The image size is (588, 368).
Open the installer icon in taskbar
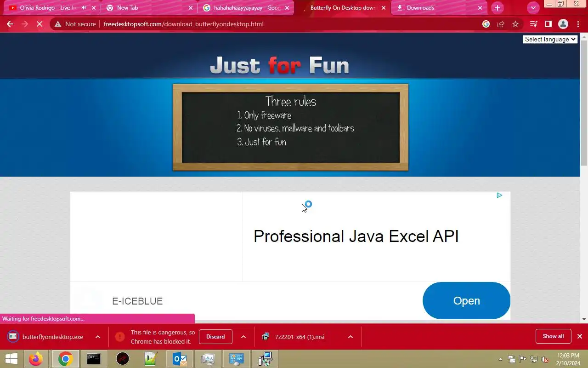pyautogui.click(x=266, y=359)
